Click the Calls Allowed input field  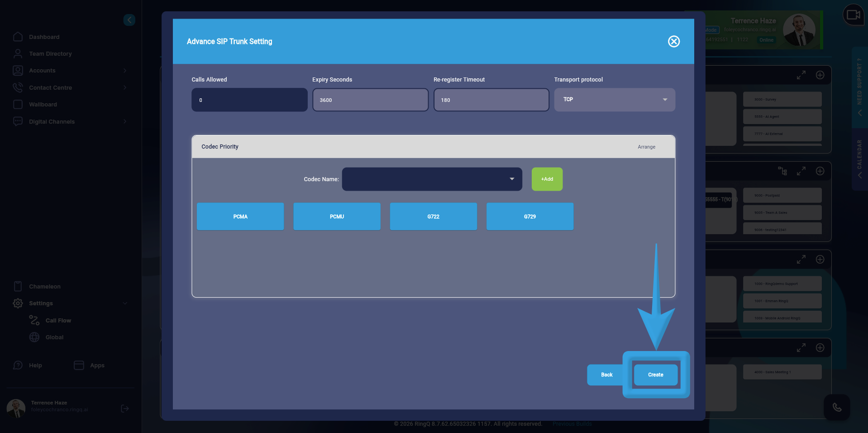[249, 100]
